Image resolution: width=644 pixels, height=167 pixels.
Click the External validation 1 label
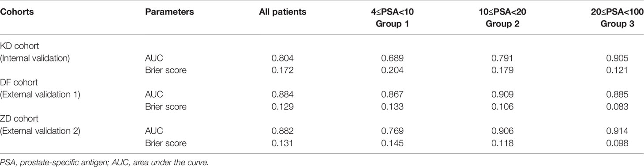tap(40, 94)
